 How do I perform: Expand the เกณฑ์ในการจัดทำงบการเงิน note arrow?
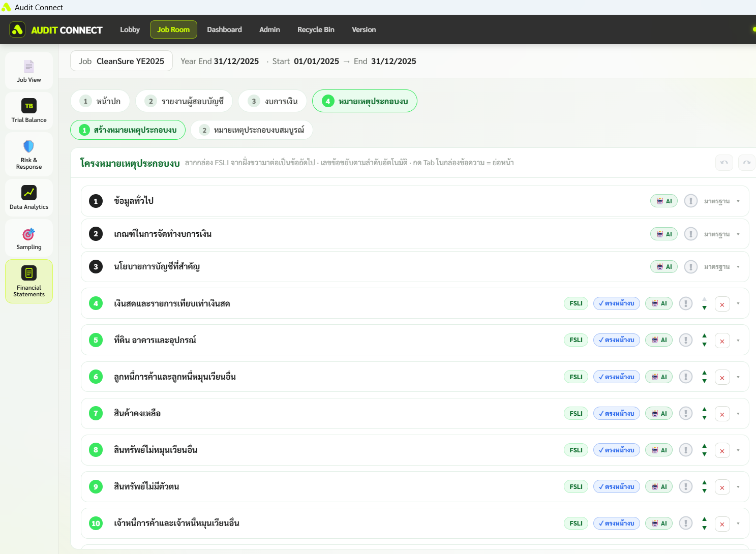click(738, 234)
